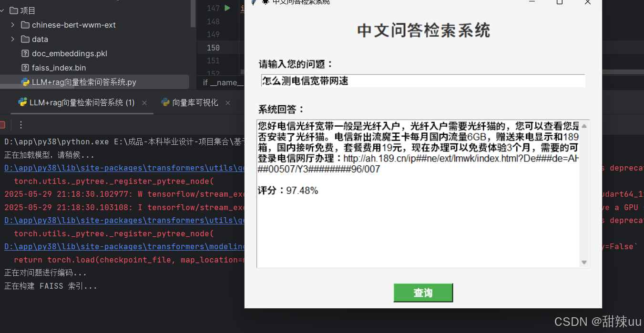Open the run toolbar more options menu
This screenshot has width=644, height=333.
(x=21, y=125)
